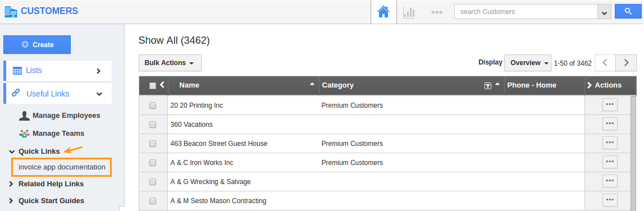Click the three-dots more options icon in header
This screenshot has height=211, width=644.
(x=437, y=12)
